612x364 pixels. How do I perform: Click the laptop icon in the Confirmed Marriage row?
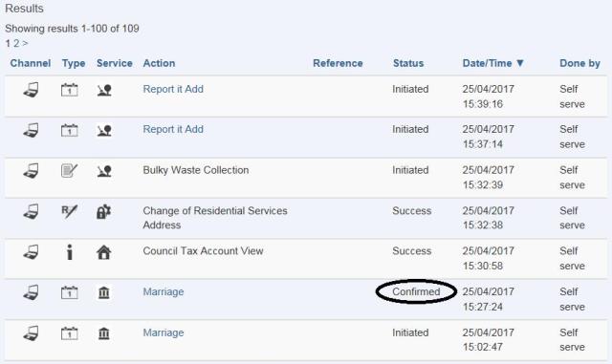click(x=31, y=292)
